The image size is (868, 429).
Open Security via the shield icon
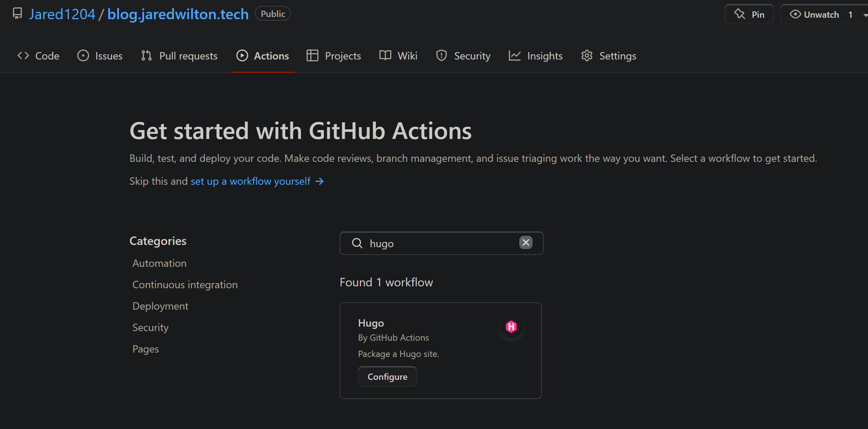coord(441,55)
